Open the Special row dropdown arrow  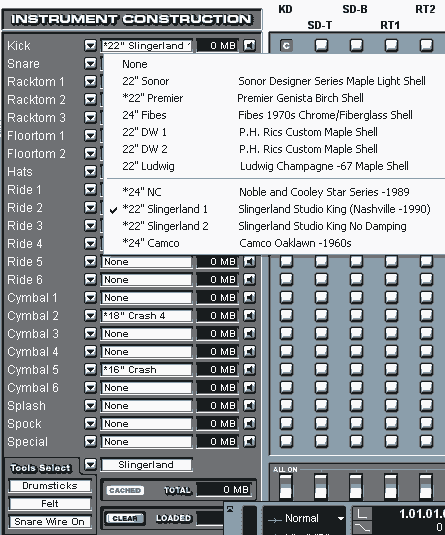click(90, 442)
